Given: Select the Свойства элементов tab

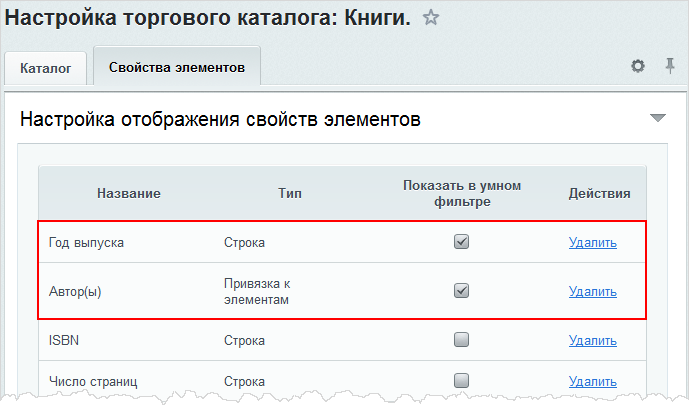Looking at the screenshot, I should click(x=177, y=67).
